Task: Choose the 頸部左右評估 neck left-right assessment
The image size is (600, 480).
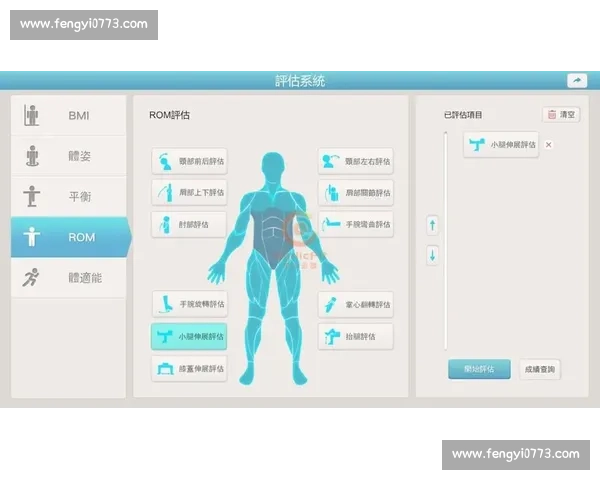Action: point(356,161)
